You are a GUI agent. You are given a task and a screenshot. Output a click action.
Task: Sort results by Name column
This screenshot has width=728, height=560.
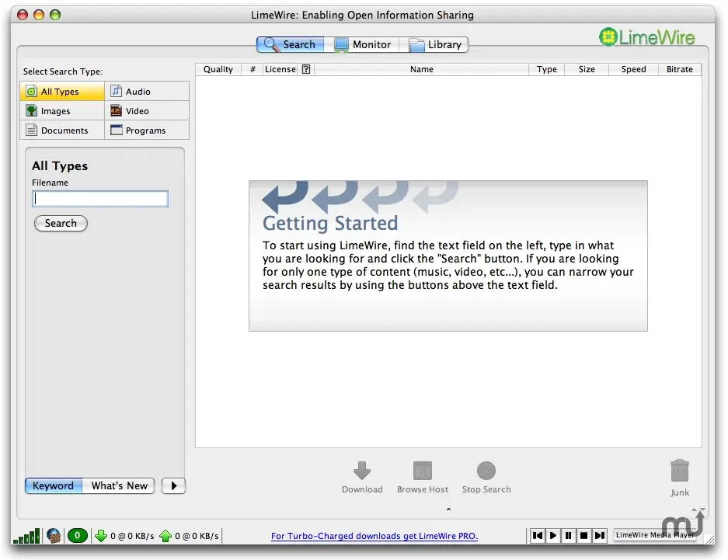click(422, 69)
